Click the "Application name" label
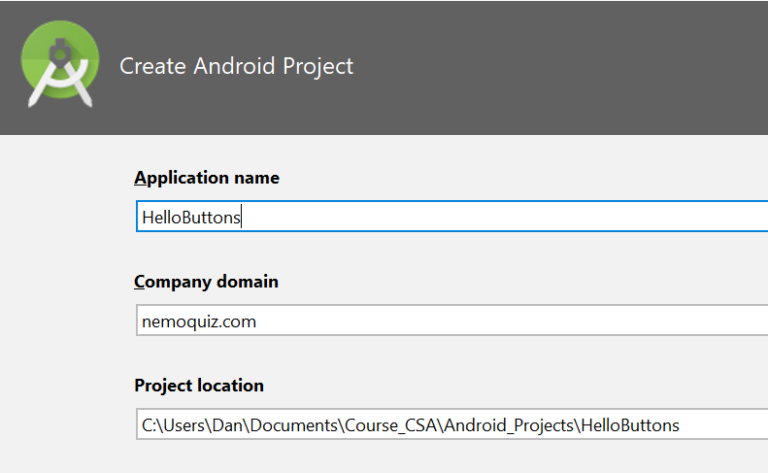This screenshot has width=768, height=473. point(207,178)
